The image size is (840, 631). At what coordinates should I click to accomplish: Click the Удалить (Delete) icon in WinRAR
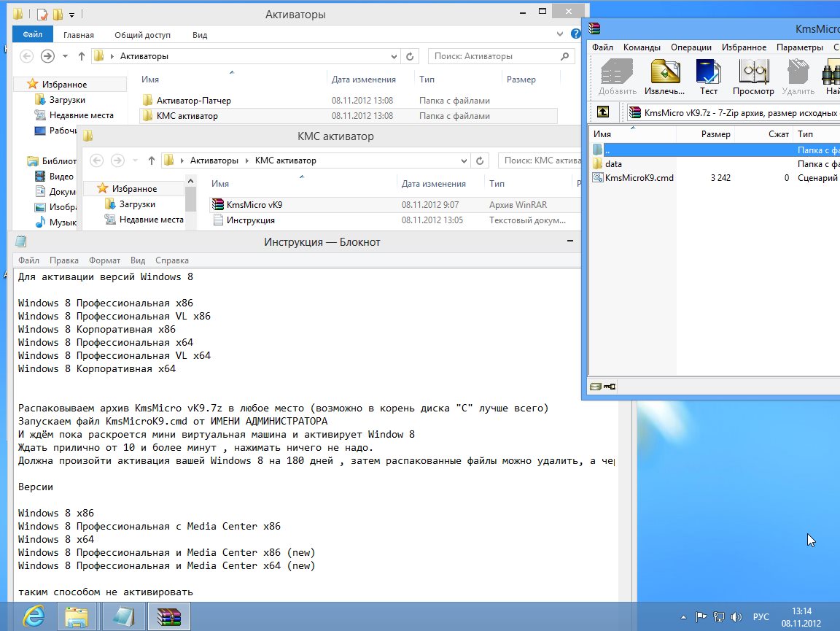(798, 77)
